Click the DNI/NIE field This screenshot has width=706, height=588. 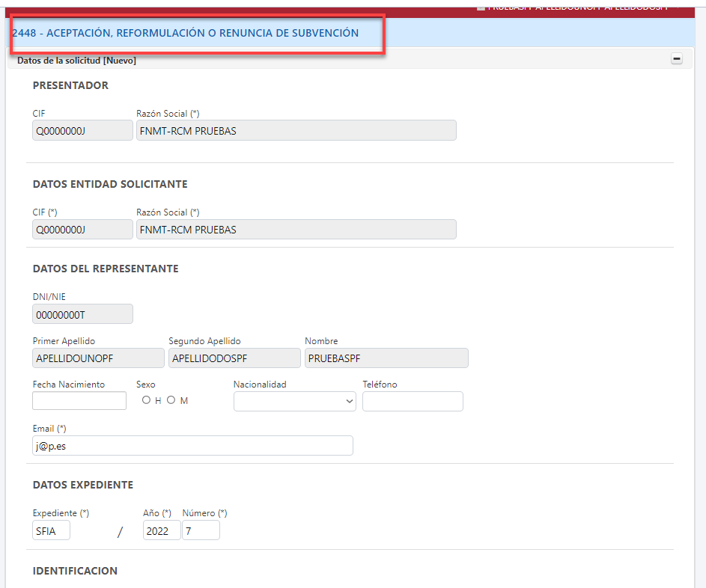coord(82,314)
